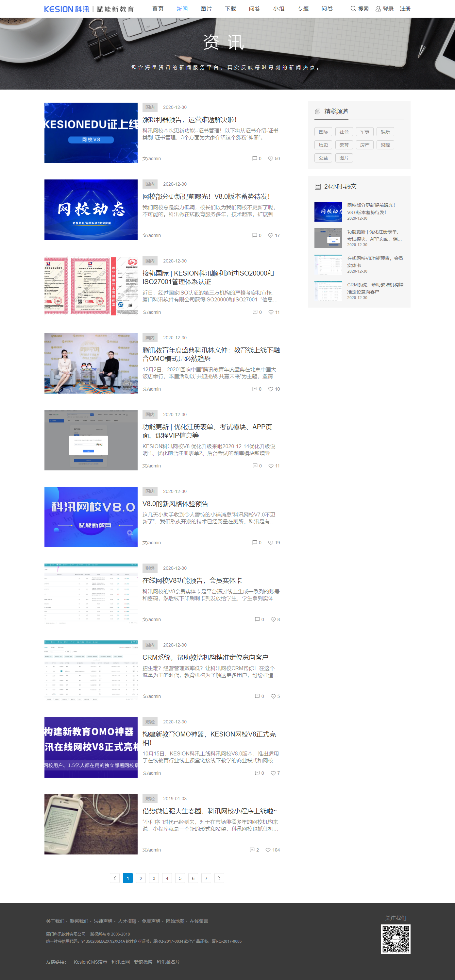
Task: Open the 专题 nav menu item
Action: pyautogui.click(x=303, y=9)
